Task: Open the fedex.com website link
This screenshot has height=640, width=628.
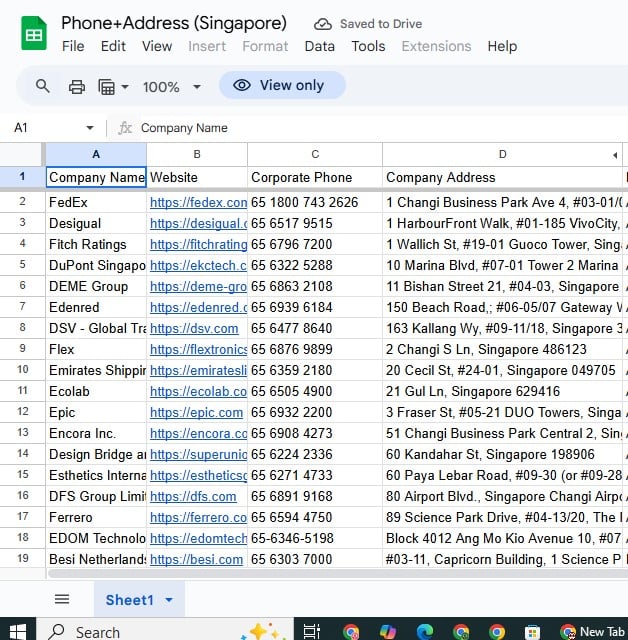Action: click(x=198, y=202)
